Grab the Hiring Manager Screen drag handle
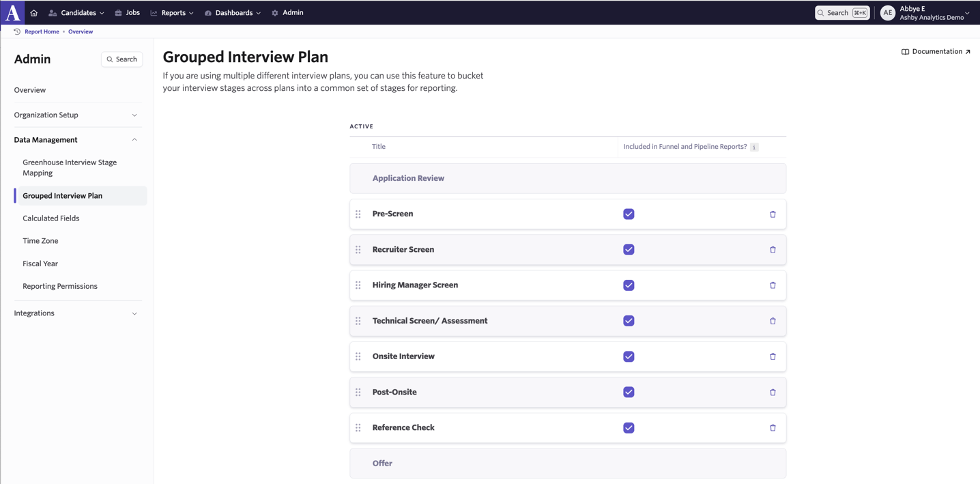This screenshot has width=980, height=484. (x=358, y=285)
